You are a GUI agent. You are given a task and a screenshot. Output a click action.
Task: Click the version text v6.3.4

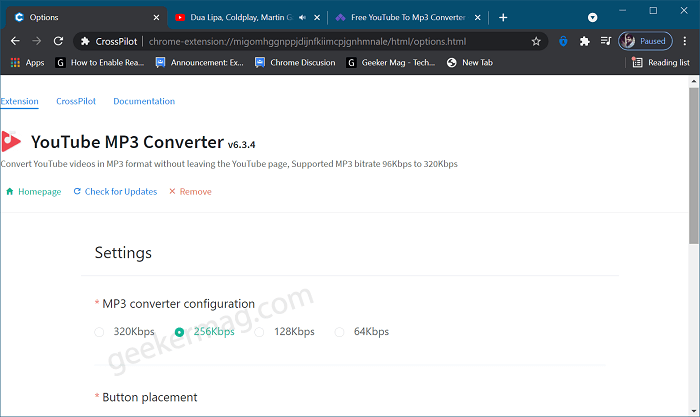242,145
